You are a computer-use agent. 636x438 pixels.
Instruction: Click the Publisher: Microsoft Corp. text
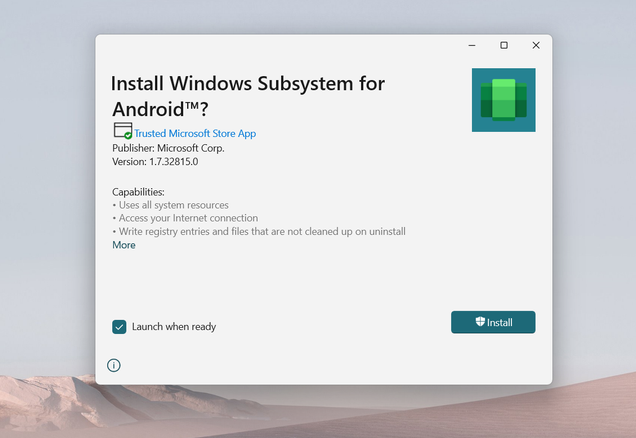(x=168, y=148)
